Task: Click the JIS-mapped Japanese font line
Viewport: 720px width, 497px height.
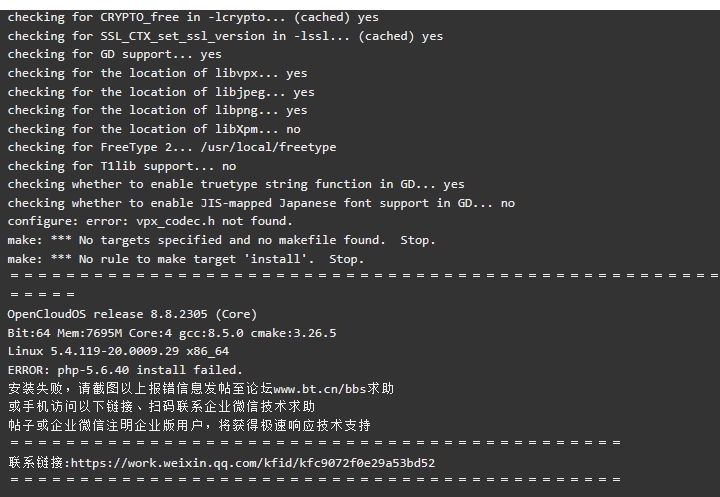Action: [261, 203]
